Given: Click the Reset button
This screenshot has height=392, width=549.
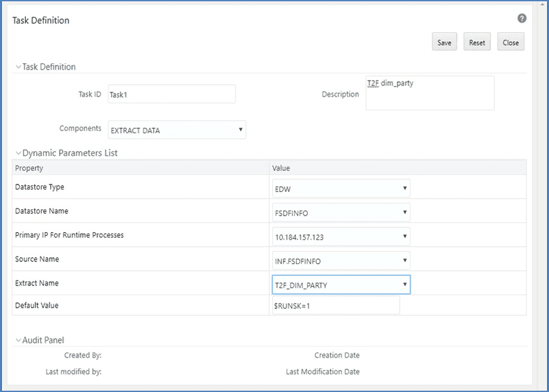Looking at the screenshot, I should 477,42.
